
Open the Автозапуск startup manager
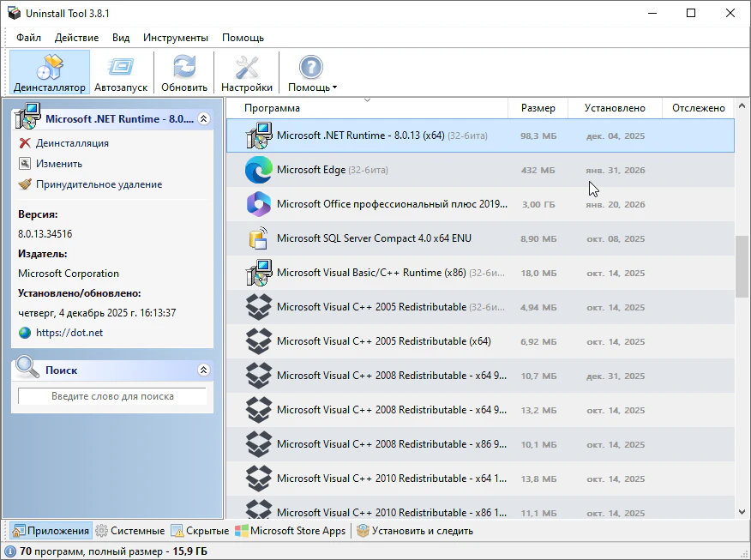point(121,67)
